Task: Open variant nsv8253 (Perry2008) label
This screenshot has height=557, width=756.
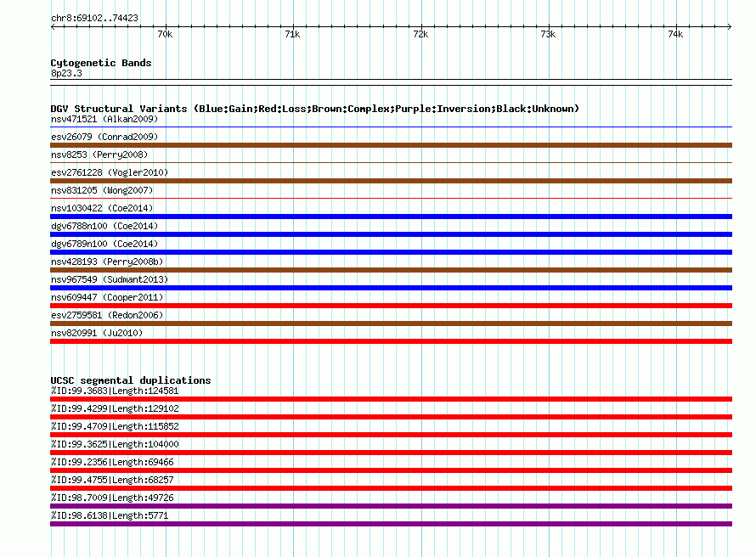Action: [x=99, y=155]
